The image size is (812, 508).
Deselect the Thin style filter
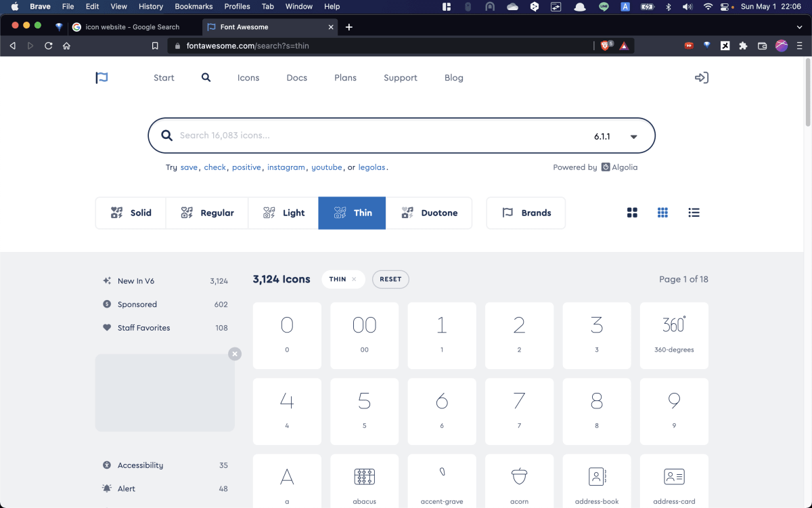[x=352, y=213]
